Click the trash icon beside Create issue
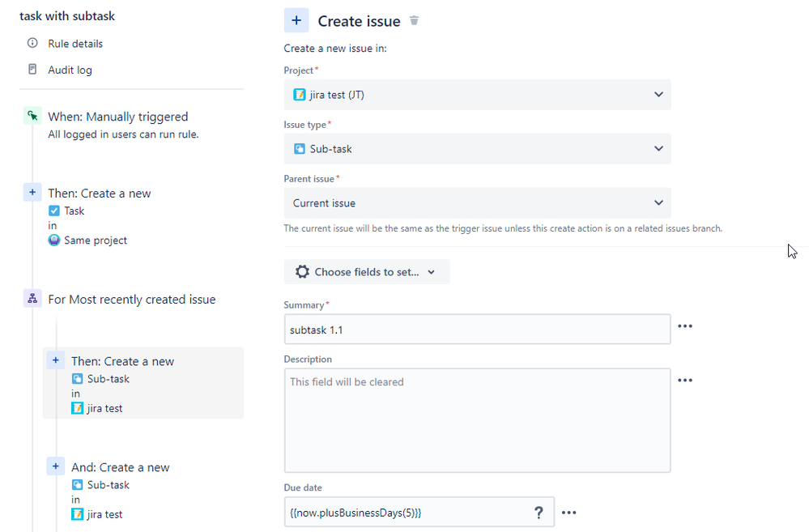 click(x=415, y=21)
